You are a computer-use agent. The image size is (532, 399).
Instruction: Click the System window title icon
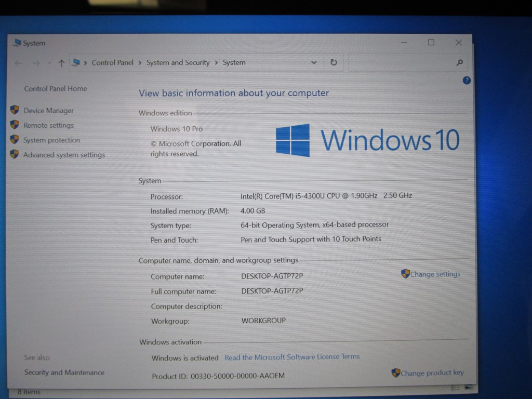(17, 43)
